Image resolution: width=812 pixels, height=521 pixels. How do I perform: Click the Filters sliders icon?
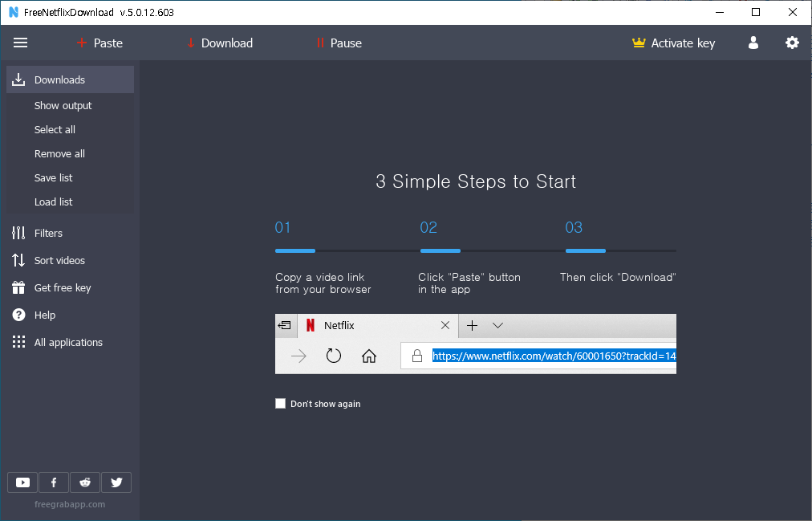click(18, 233)
